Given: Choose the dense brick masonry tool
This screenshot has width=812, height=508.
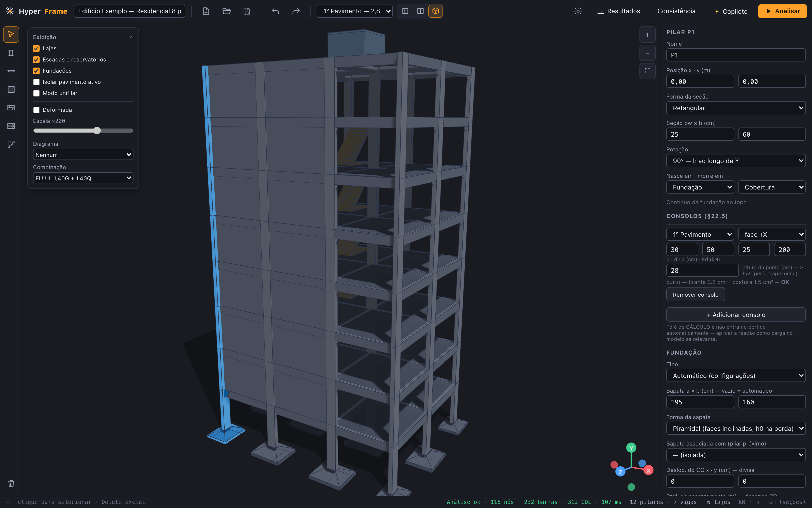Looking at the screenshot, I should tap(11, 126).
